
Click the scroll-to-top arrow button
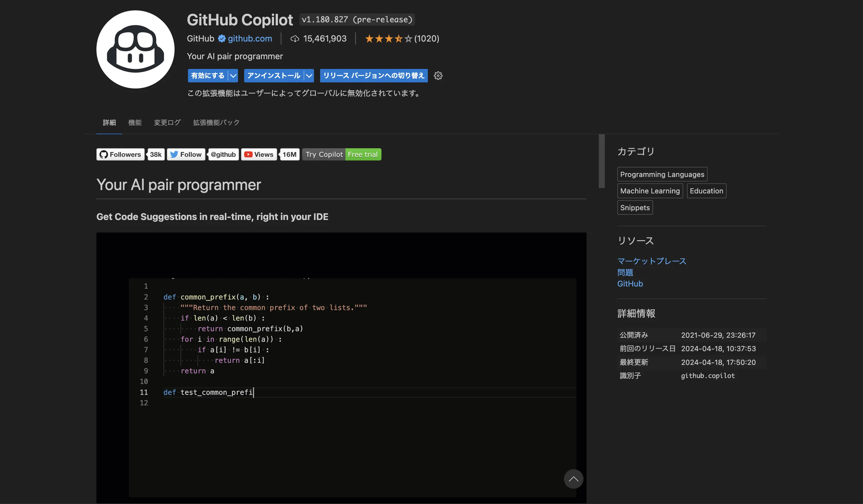573,479
